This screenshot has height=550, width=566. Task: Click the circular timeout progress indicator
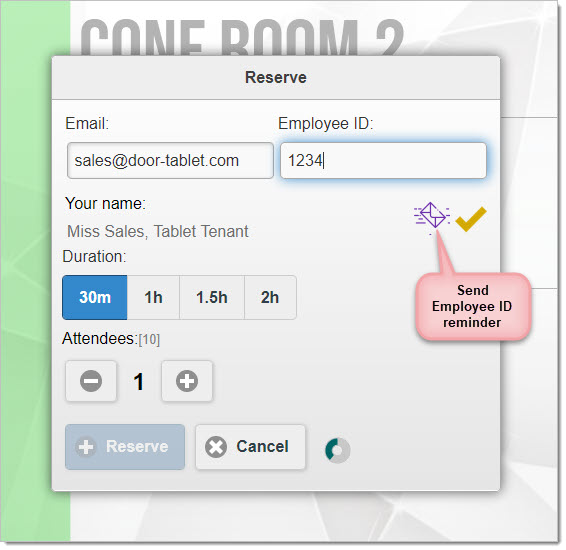pos(338,450)
